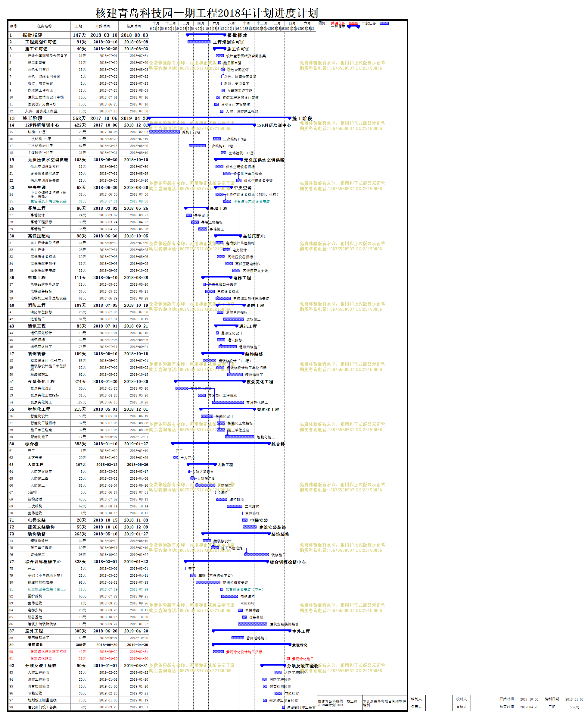
Task: Click the 综合楼 summary bar in the chart
Action: (221, 443)
